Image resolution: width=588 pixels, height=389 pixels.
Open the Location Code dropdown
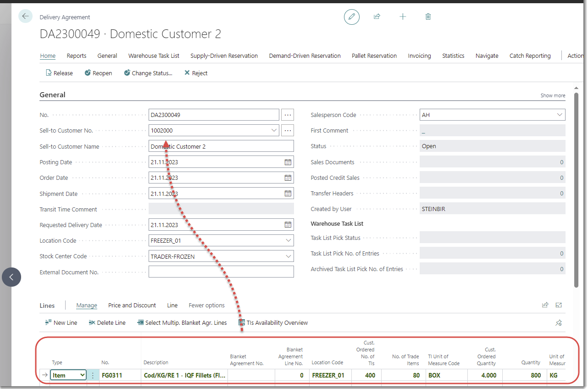tap(288, 241)
